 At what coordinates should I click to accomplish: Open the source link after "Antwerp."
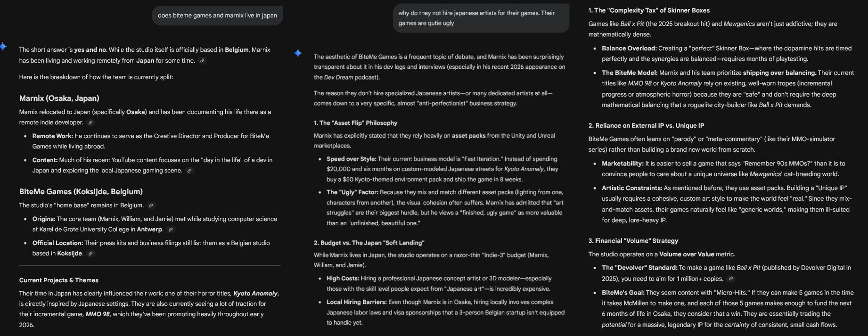tap(171, 229)
